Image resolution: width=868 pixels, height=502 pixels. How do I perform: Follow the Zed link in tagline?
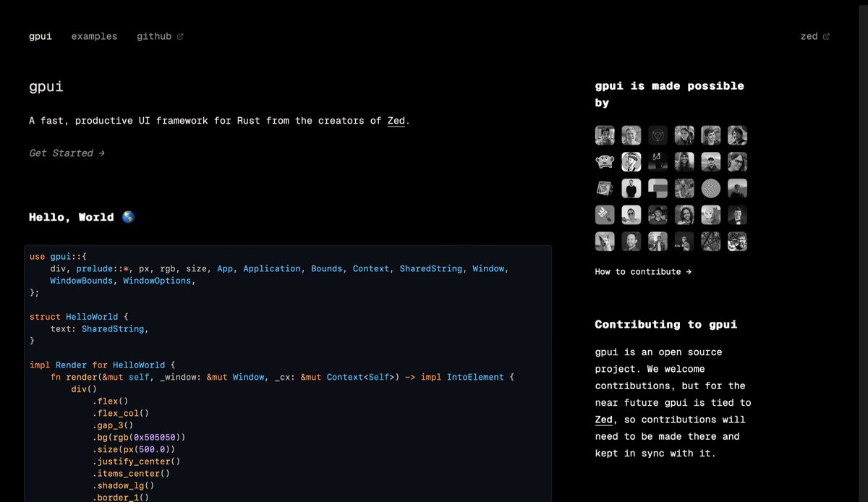pos(396,121)
